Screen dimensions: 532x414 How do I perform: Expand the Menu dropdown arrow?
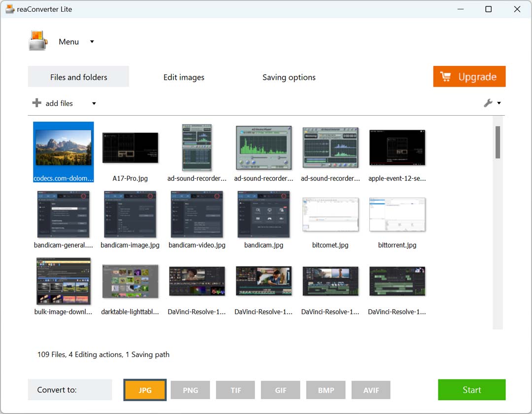92,42
